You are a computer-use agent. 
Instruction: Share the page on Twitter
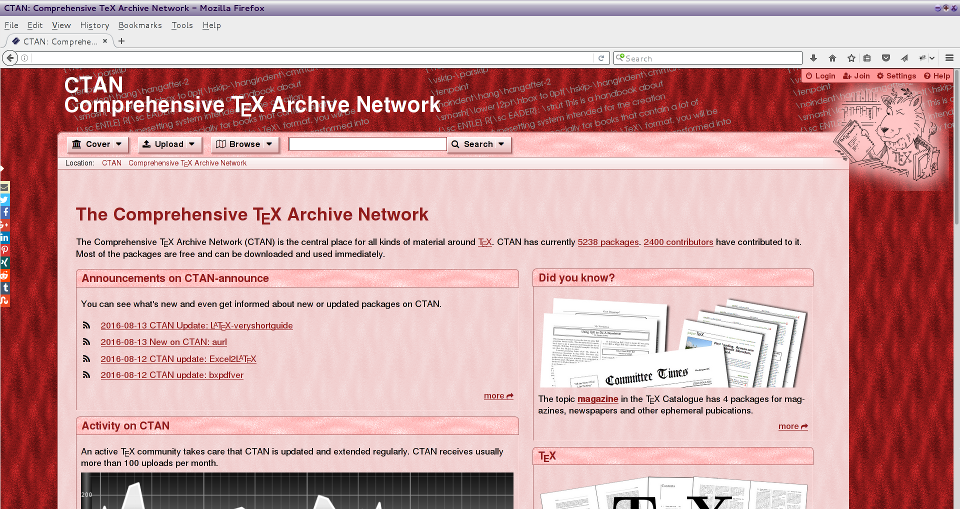tap(4, 200)
